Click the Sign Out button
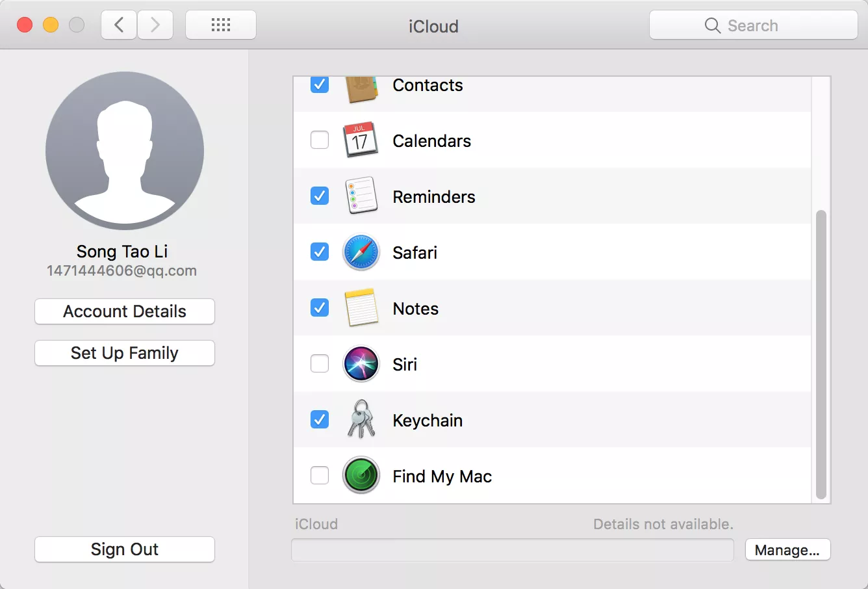 point(125,549)
